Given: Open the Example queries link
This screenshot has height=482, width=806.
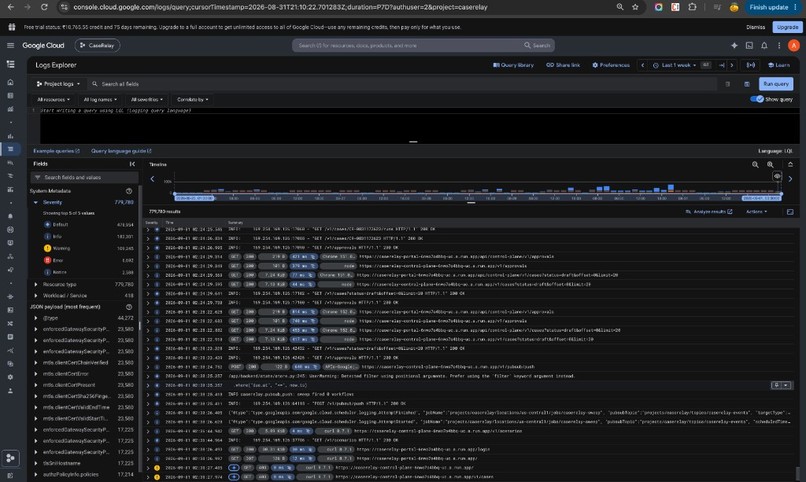Looking at the screenshot, I should pyautogui.click(x=57, y=151).
